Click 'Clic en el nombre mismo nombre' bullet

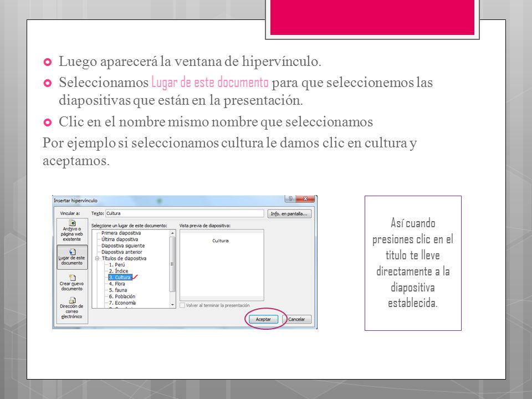pyautogui.click(x=216, y=121)
